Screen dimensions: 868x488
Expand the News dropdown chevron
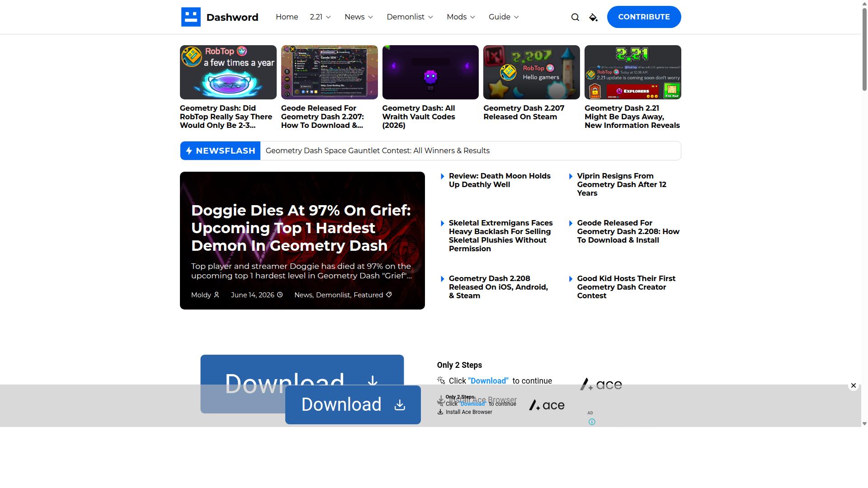coord(371,17)
